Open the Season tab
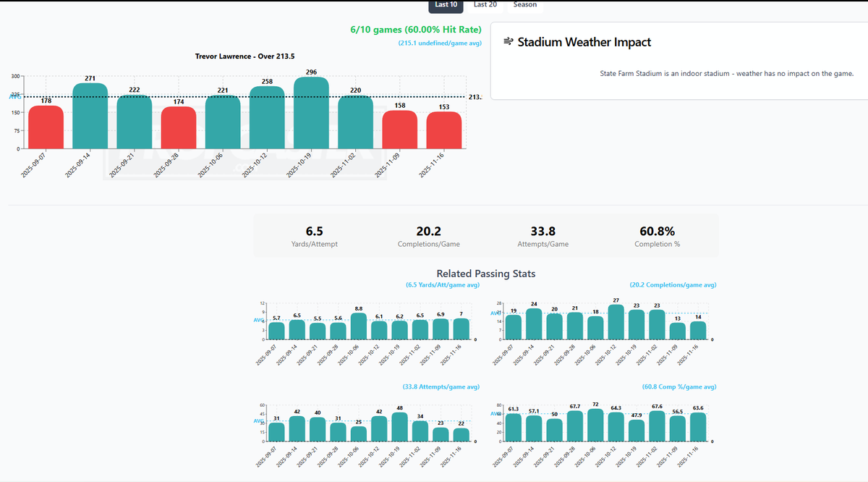 (x=525, y=5)
